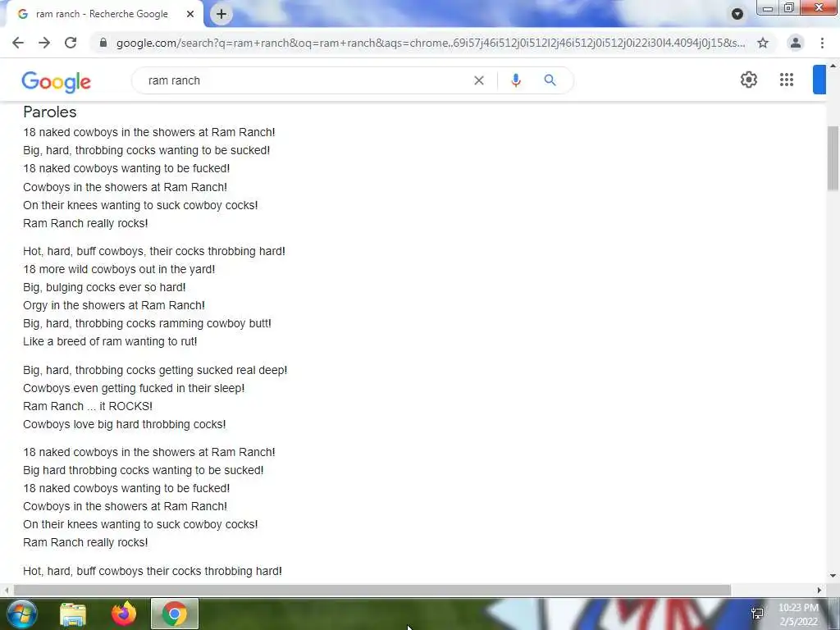The image size is (840, 630).
Task: Clear the search box with the X
Action: point(479,80)
